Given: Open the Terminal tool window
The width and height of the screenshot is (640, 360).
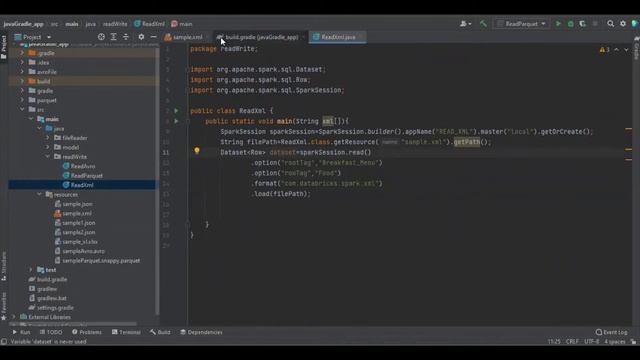Looking at the screenshot, I should (x=126, y=332).
